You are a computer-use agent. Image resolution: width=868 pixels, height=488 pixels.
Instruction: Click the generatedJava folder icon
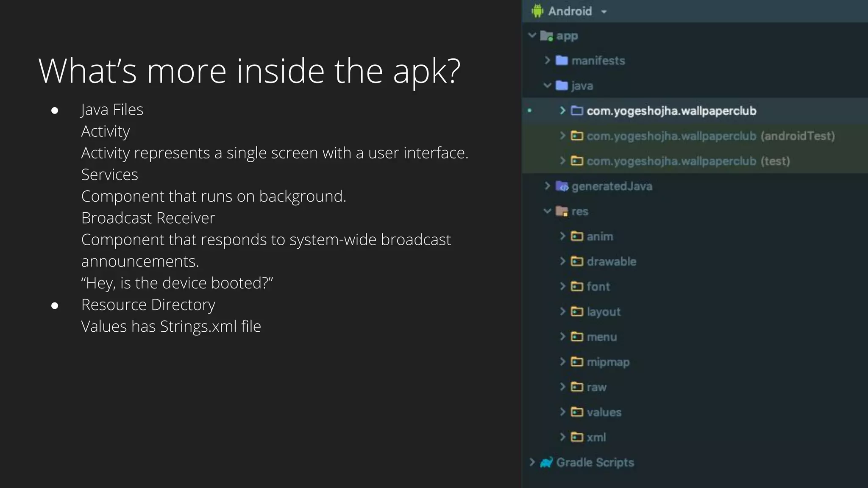pos(562,186)
